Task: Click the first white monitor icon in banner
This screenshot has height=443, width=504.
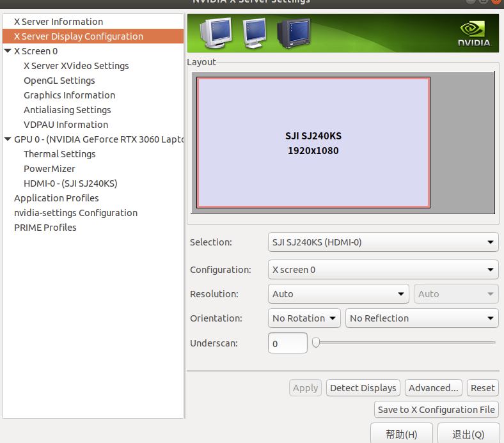Action: (216, 33)
